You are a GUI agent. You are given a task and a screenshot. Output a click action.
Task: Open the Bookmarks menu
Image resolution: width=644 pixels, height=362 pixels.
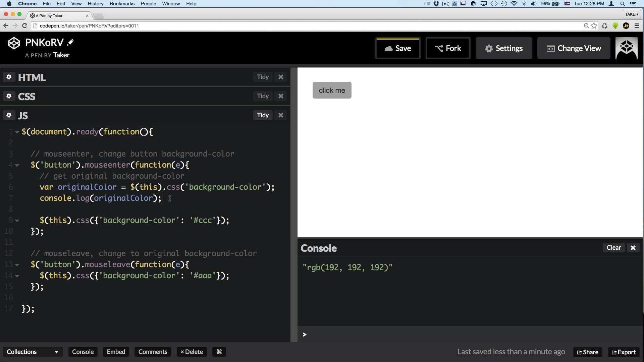pos(122,4)
